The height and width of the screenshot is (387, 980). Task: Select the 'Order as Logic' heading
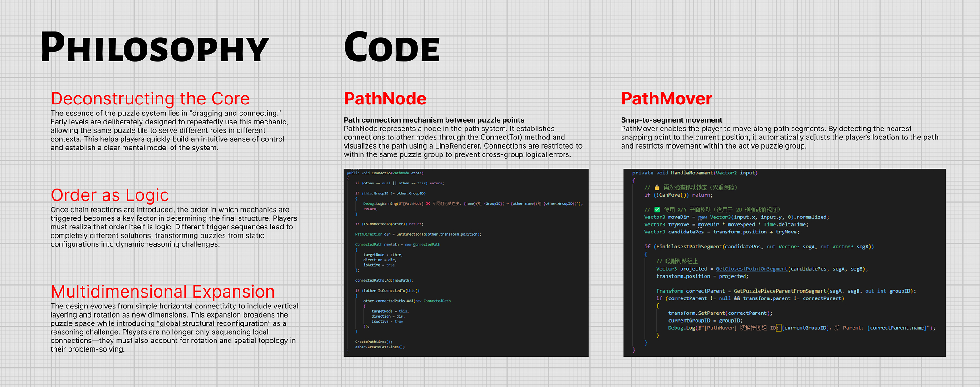tap(110, 195)
